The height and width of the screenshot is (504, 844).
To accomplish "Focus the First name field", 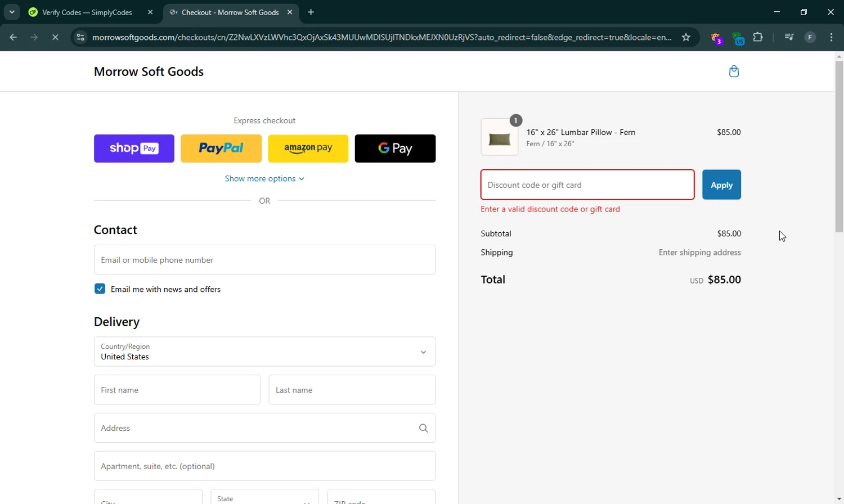I will click(177, 390).
